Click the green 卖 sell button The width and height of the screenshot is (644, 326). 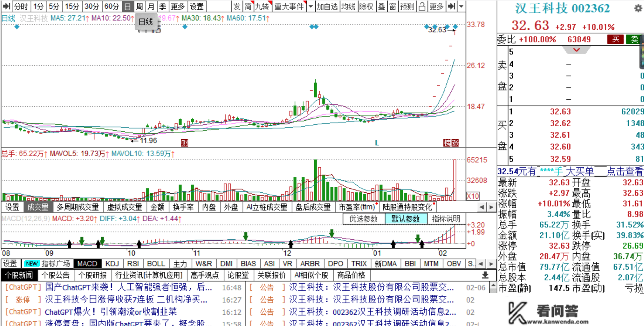pos(635,39)
